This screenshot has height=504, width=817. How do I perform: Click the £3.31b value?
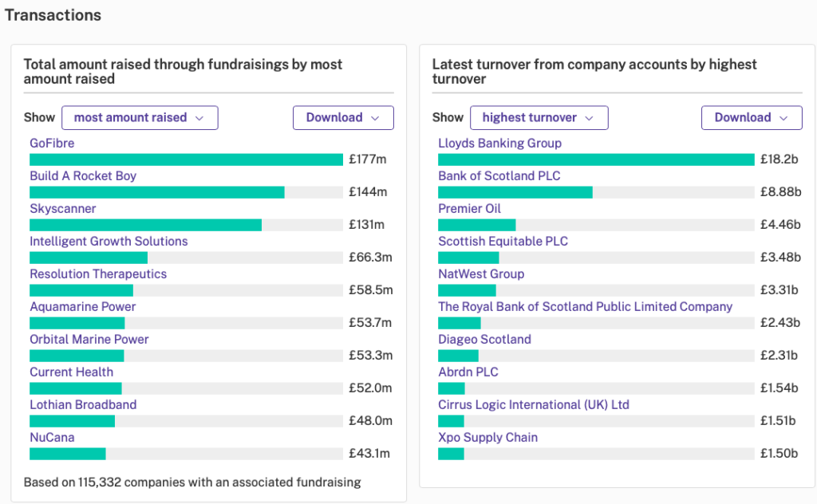click(779, 290)
